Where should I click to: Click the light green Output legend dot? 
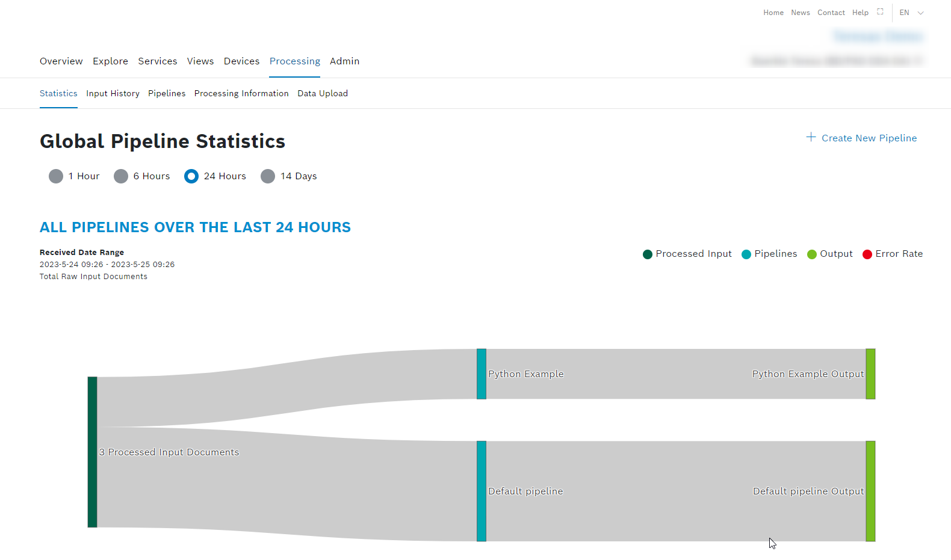tap(812, 254)
